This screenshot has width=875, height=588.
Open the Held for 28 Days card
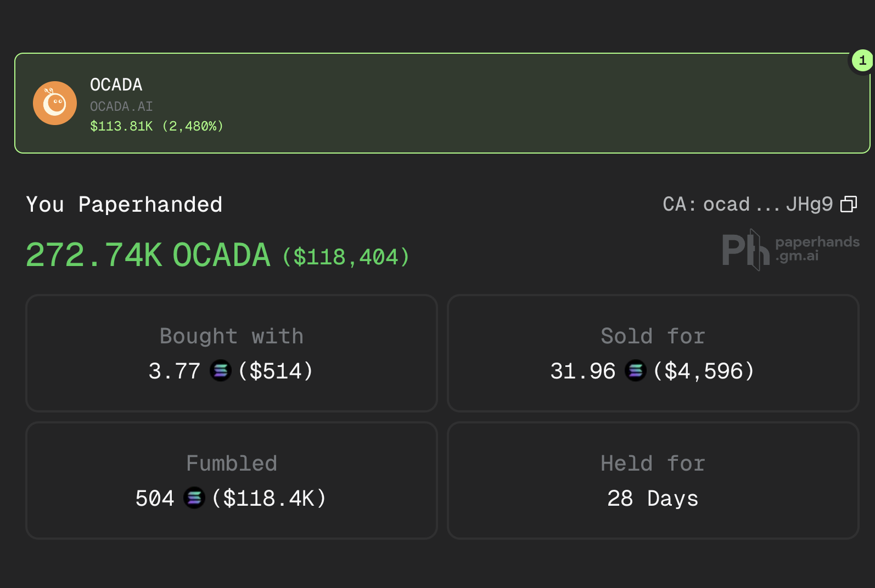click(x=653, y=482)
